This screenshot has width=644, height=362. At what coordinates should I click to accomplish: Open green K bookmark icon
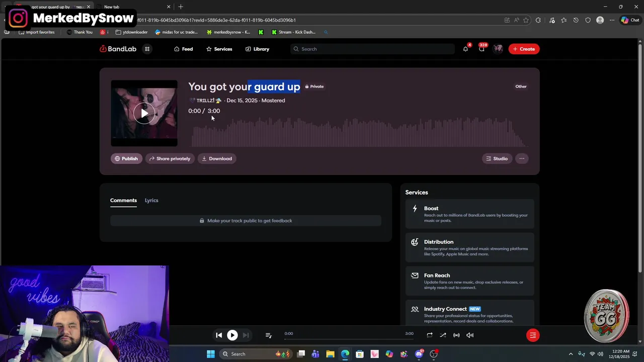(261, 32)
